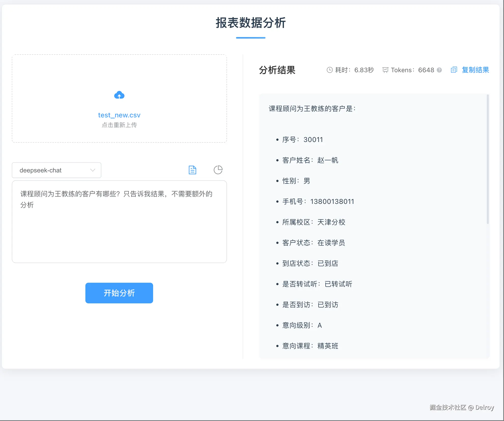Click 点击重新上传 to re-upload file
The image size is (504, 421).
pos(119,125)
